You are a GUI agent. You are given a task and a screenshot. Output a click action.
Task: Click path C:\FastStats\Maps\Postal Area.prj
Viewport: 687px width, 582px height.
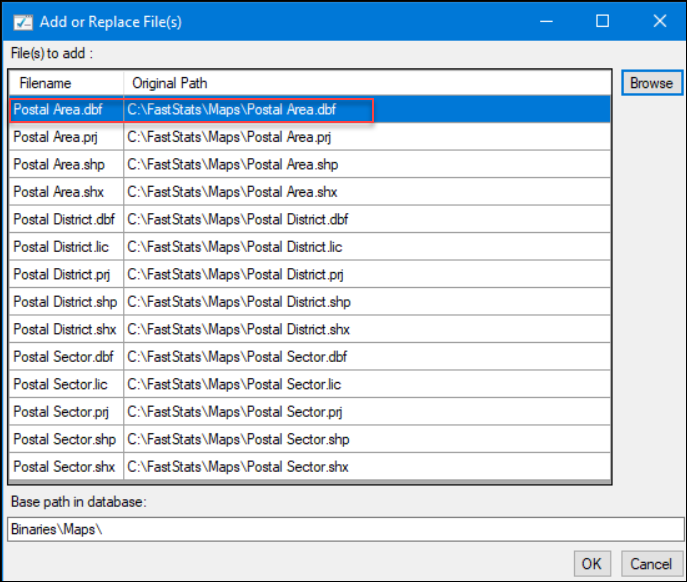[229, 137]
